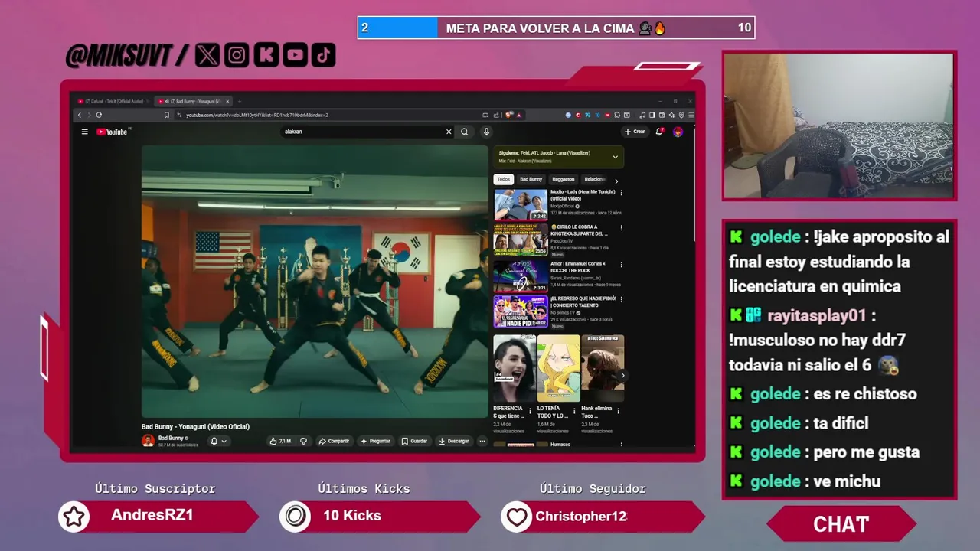Click the Brave shields icon in address bar

click(x=509, y=115)
